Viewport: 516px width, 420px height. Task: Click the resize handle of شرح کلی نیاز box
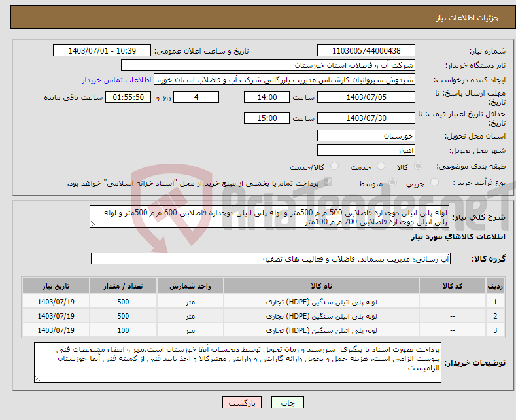(94, 224)
